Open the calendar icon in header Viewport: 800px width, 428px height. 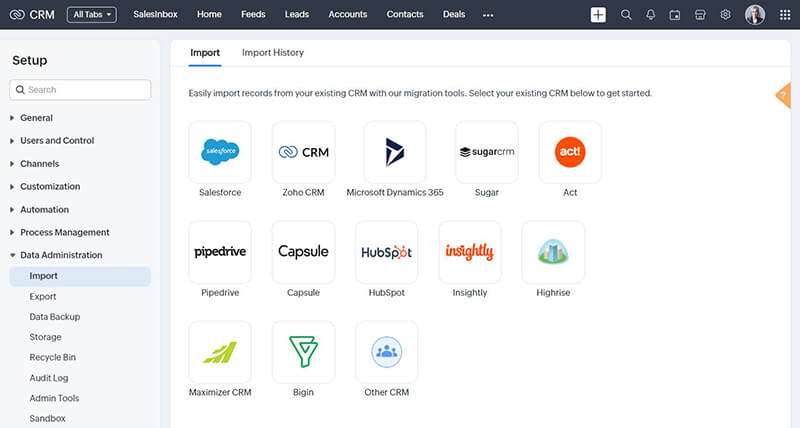pyautogui.click(x=675, y=15)
